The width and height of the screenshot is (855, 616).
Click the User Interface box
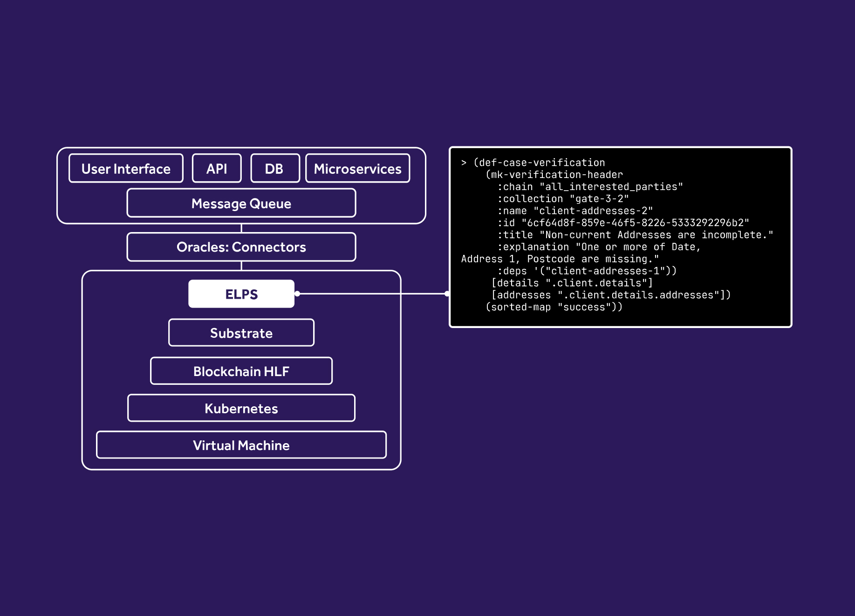click(126, 168)
